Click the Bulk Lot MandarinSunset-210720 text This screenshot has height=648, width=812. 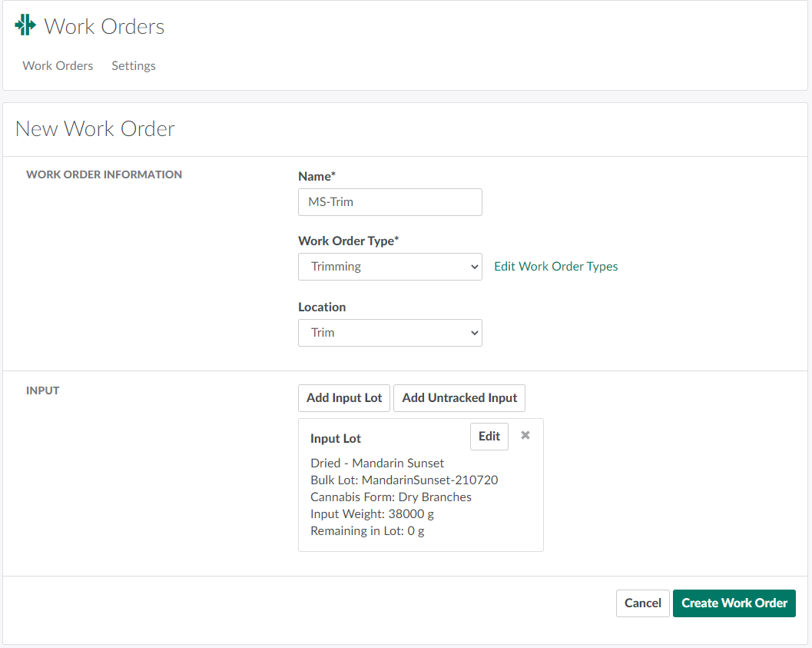tap(404, 480)
